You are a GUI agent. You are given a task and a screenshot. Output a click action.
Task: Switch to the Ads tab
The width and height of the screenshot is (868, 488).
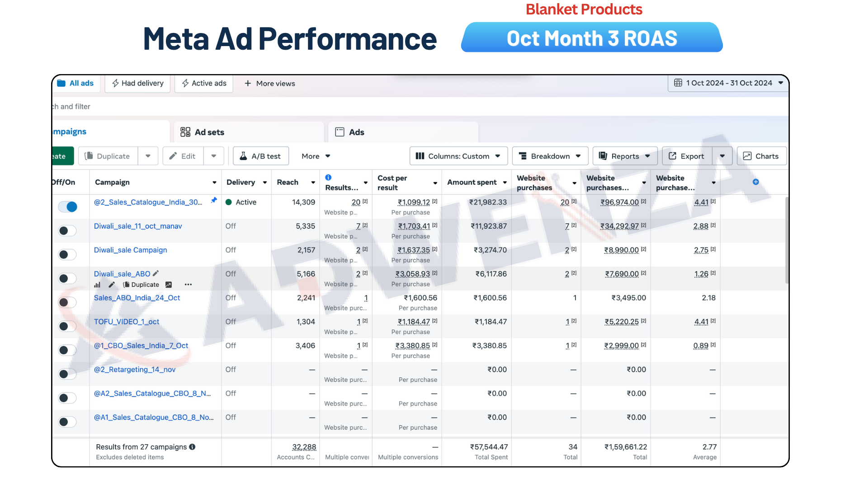tap(403, 132)
